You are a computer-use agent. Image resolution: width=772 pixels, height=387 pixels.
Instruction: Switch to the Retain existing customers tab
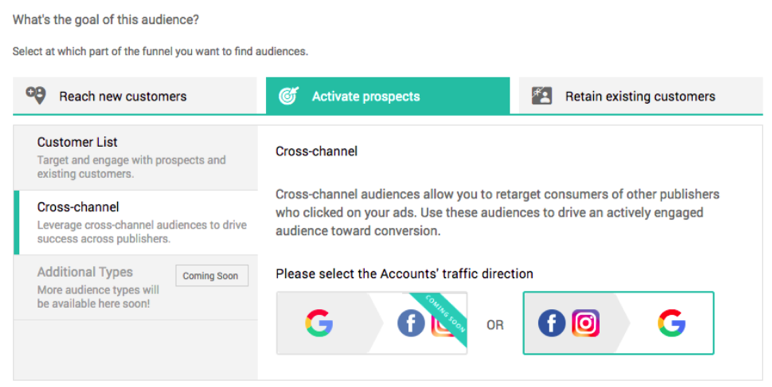coord(641,96)
